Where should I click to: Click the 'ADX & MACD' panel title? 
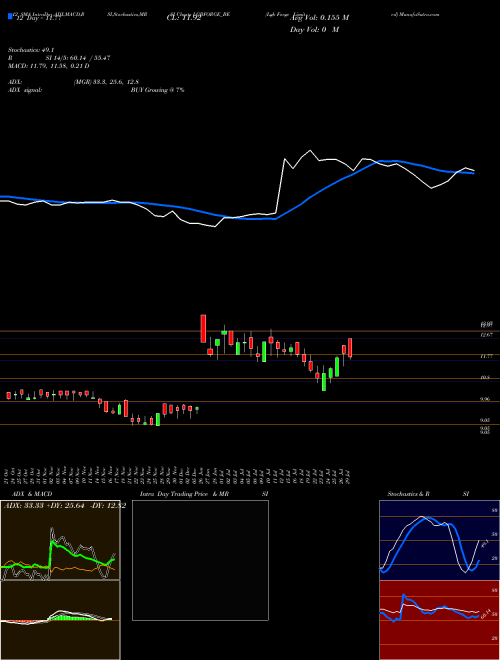tap(32, 494)
